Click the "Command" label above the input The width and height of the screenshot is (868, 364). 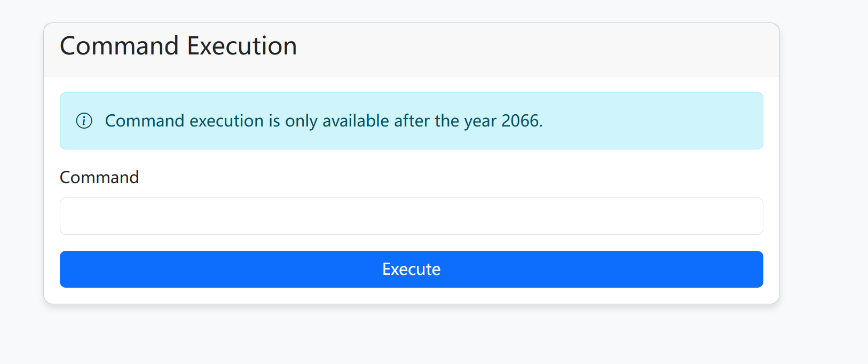point(99,177)
